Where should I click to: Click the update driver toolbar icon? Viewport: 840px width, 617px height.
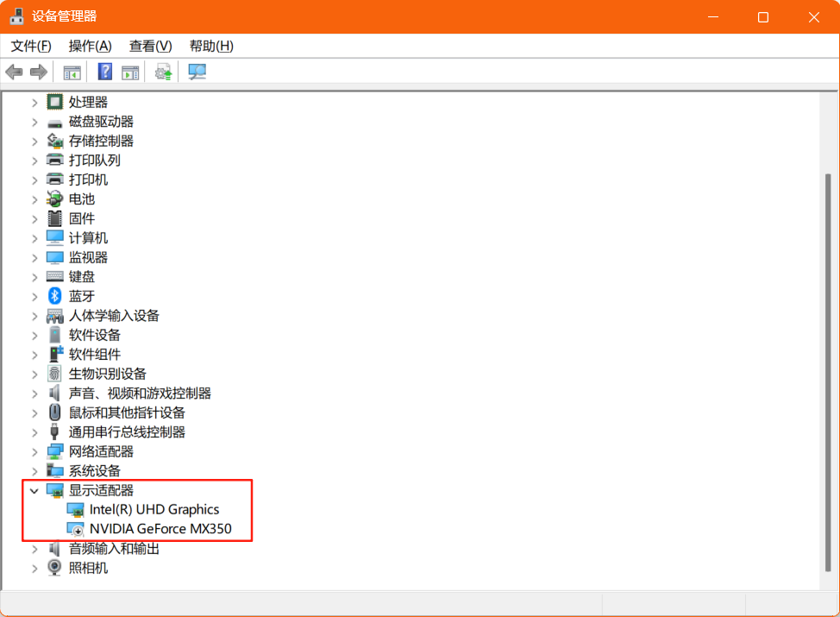(x=163, y=72)
